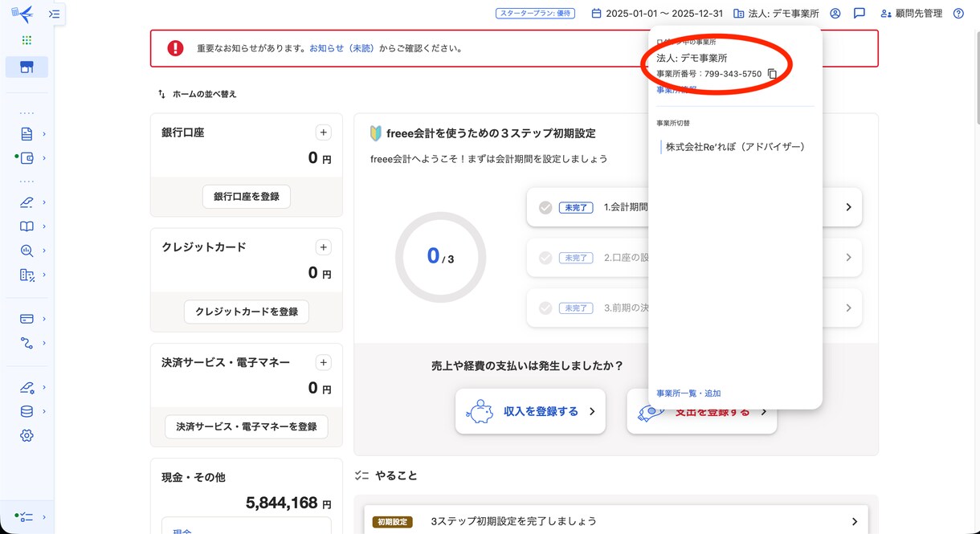The image size is (980, 534).
Task: Open the user account icon in header
Action: coord(835,14)
